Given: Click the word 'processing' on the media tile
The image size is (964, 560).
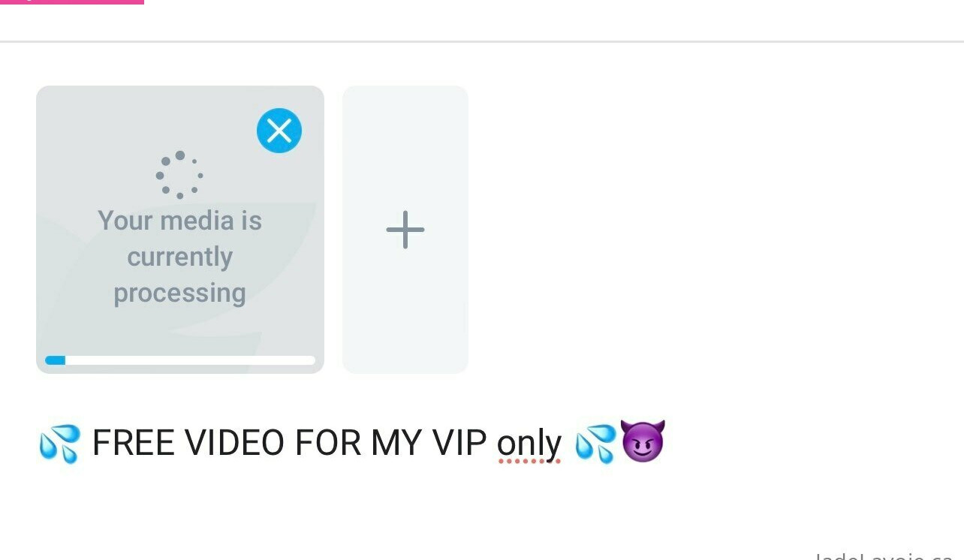Looking at the screenshot, I should [x=180, y=293].
